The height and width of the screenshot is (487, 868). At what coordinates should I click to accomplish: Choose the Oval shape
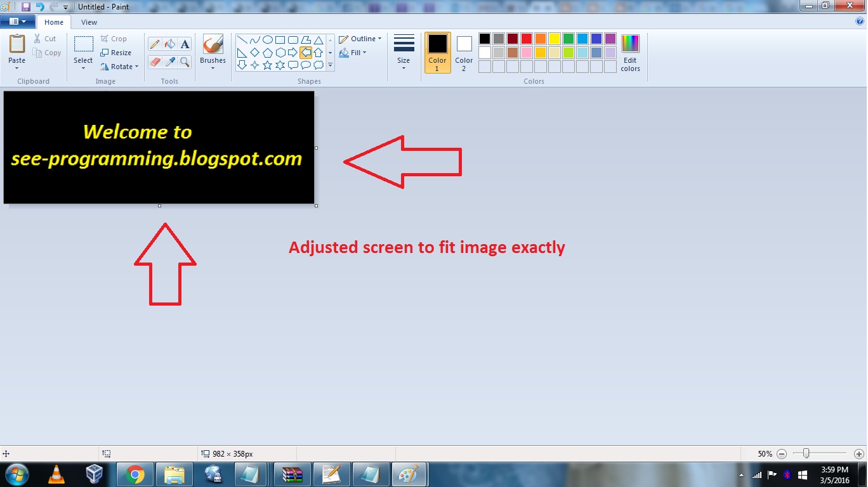point(267,40)
